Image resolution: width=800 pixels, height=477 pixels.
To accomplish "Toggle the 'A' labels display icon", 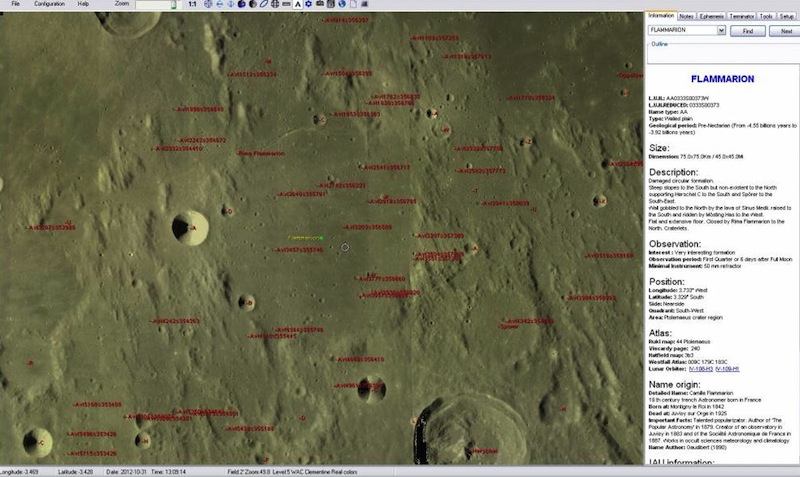I will (297, 4).
